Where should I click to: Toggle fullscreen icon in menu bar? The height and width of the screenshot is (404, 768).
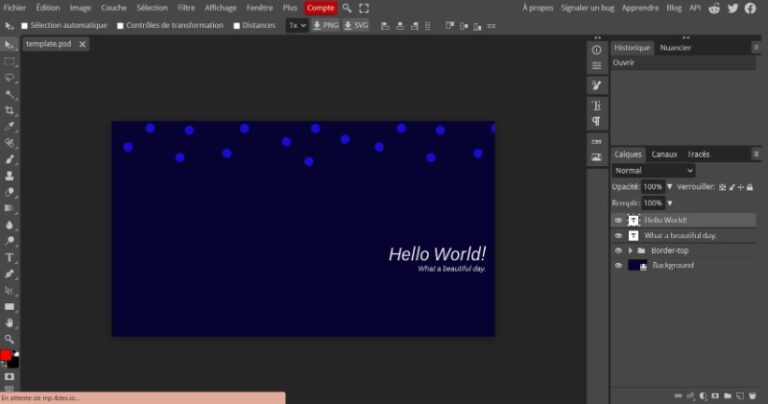click(364, 8)
